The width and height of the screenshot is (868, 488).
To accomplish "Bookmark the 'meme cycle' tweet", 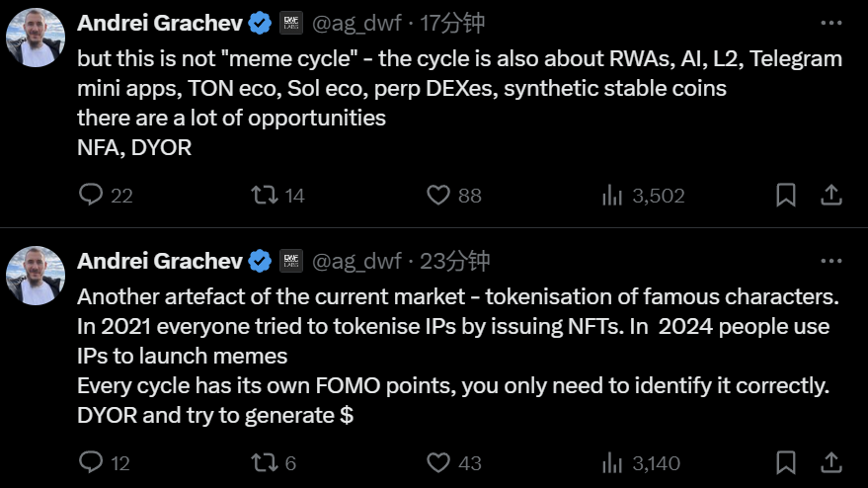I will tap(786, 195).
